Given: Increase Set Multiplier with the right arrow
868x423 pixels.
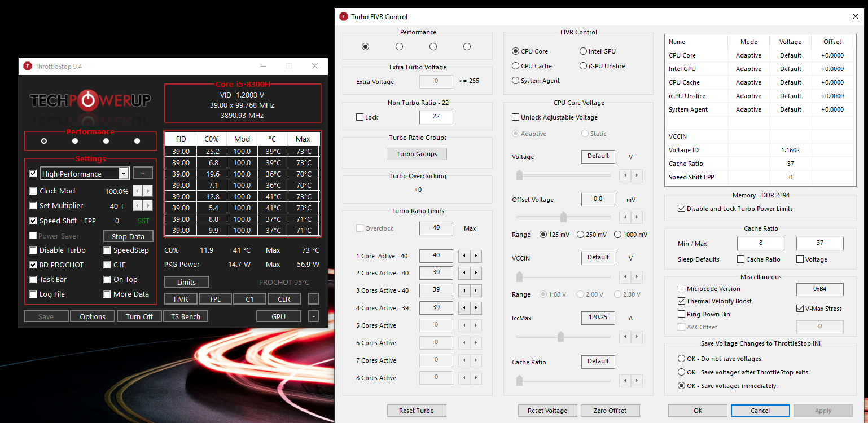Looking at the screenshot, I should coord(147,206).
